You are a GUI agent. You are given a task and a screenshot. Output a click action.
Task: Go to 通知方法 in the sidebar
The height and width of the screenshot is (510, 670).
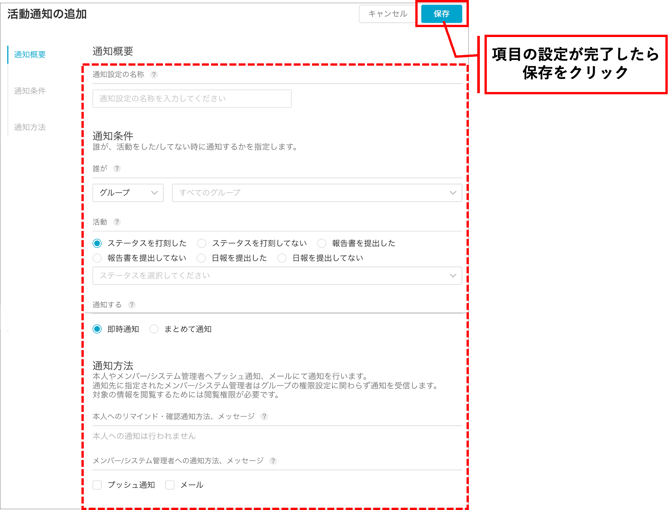coord(30,127)
